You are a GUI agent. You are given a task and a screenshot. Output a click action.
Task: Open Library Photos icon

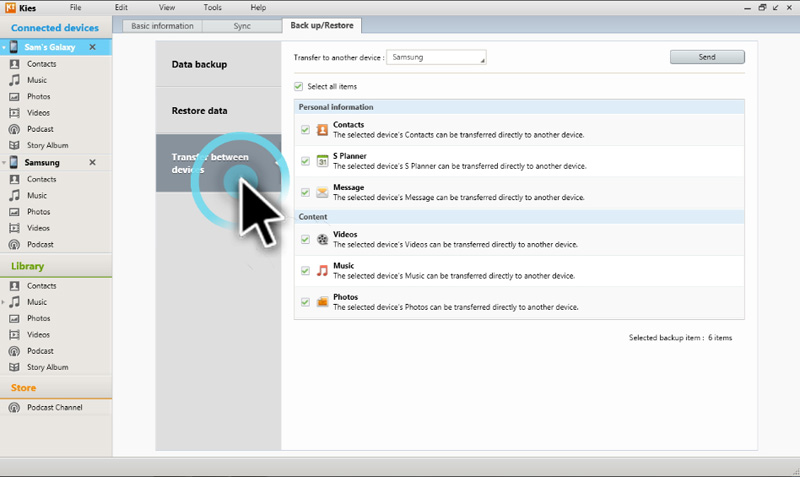point(14,318)
